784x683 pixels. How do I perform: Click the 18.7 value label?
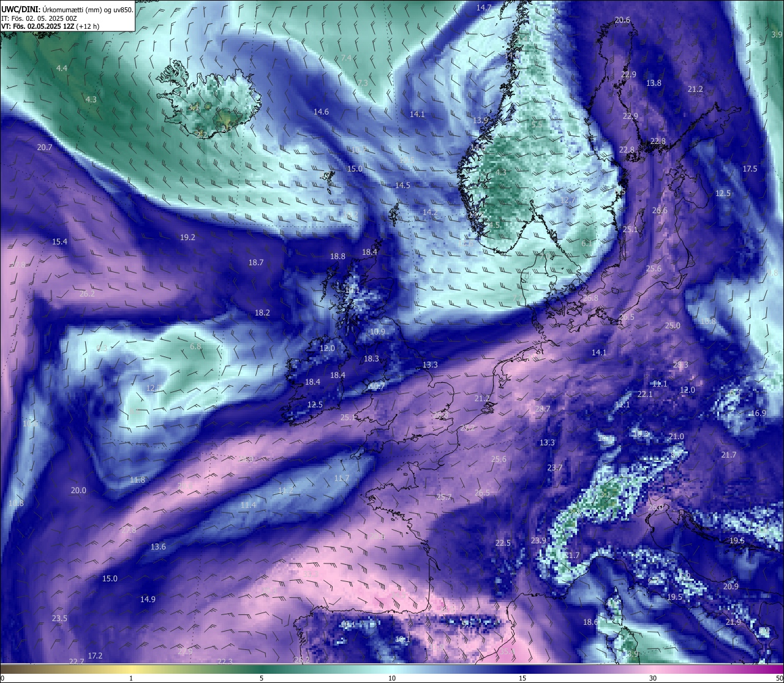tap(256, 262)
